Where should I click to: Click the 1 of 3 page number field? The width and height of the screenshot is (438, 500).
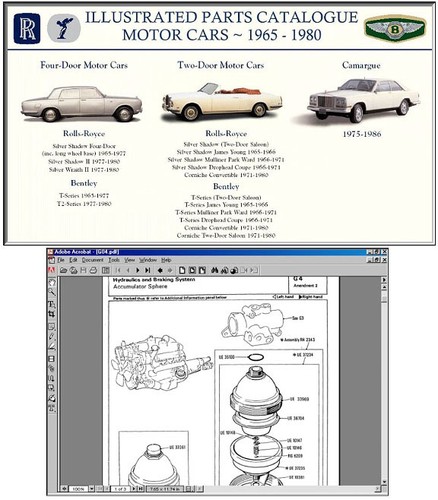coord(120,489)
